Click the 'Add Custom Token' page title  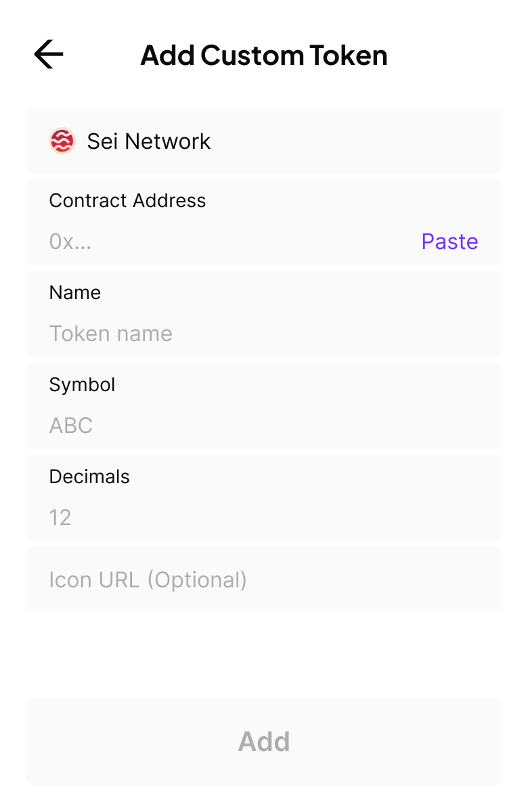pyautogui.click(x=263, y=55)
